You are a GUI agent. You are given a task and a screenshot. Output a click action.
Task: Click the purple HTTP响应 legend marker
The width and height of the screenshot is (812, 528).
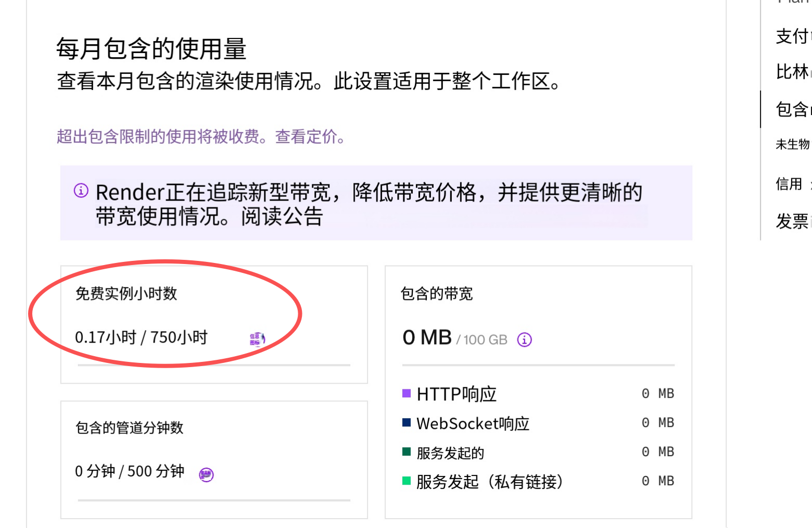(405, 394)
